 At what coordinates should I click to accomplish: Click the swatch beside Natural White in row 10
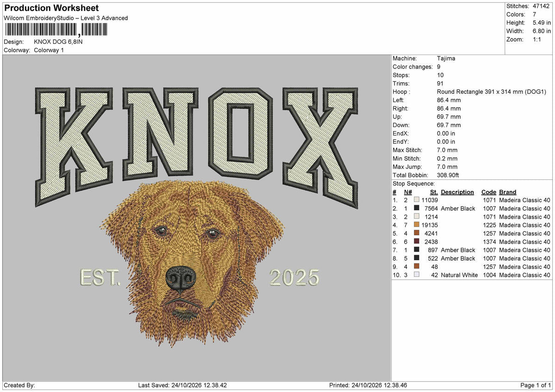(417, 275)
